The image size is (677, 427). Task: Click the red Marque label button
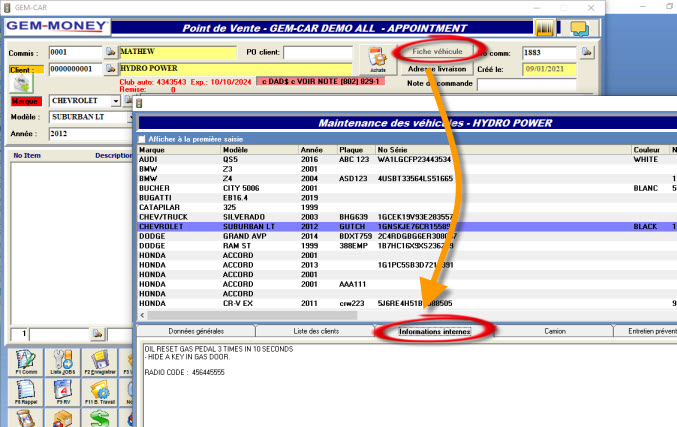(25, 101)
